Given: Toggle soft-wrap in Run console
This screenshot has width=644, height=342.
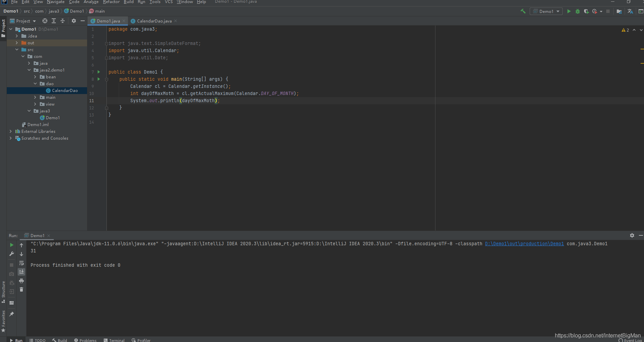Looking at the screenshot, I should (21, 263).
